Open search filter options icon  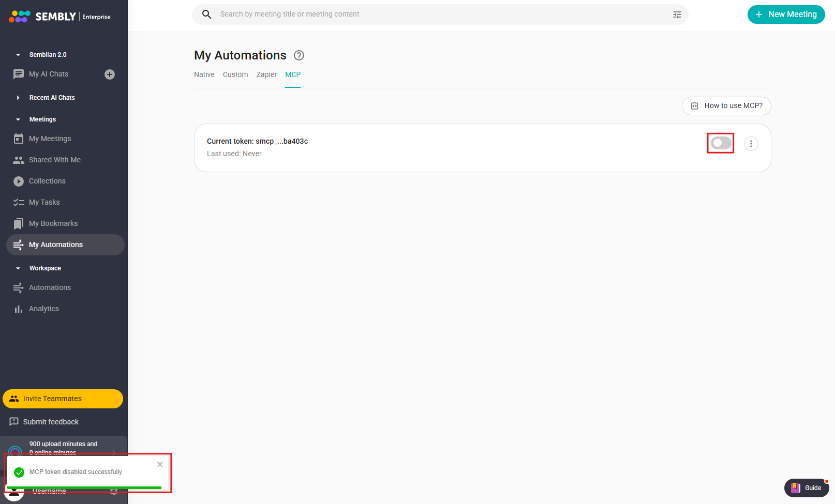pos(677,14)
